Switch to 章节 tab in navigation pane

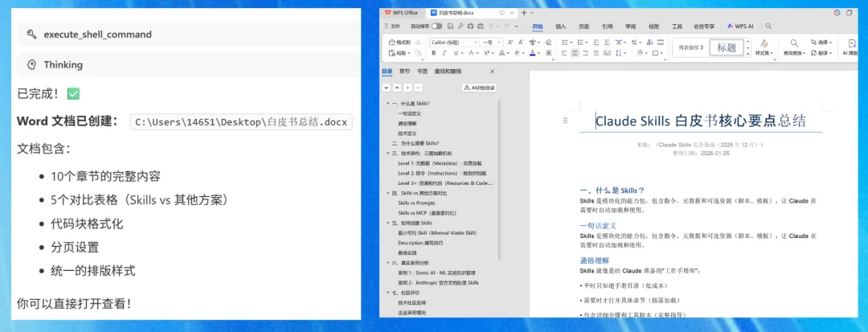tap(404, 71)
